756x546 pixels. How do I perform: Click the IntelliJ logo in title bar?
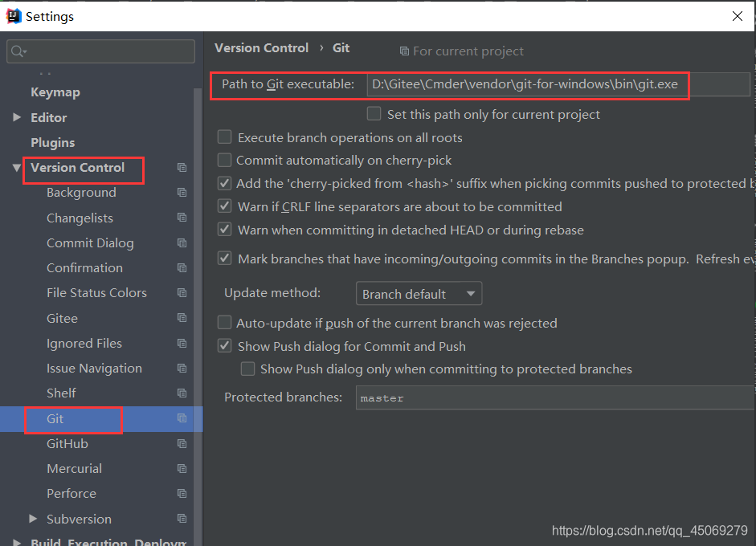coord(13,16)
